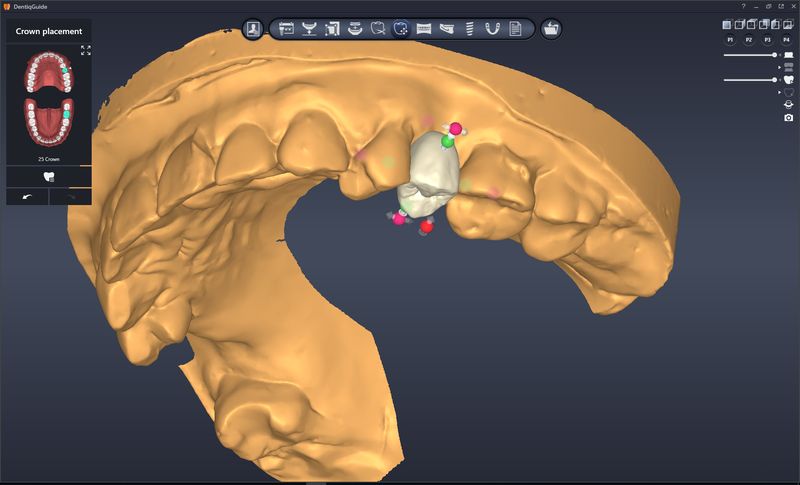
Task: Switch to the P3 view preset
Action: point(768,39)
